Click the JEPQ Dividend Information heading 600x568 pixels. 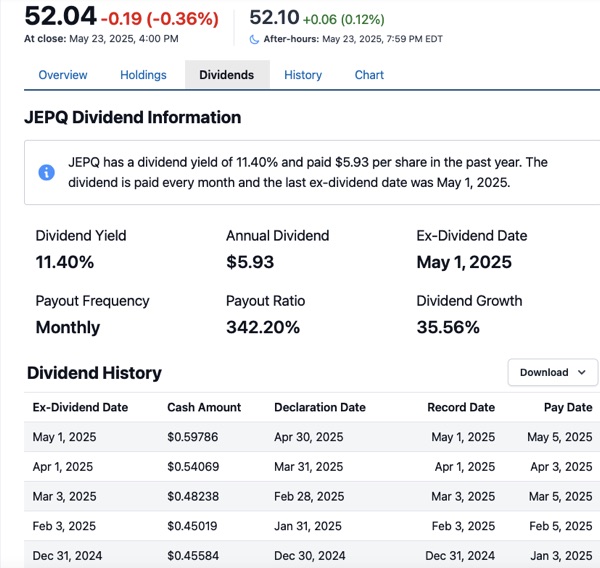(132, 117)
